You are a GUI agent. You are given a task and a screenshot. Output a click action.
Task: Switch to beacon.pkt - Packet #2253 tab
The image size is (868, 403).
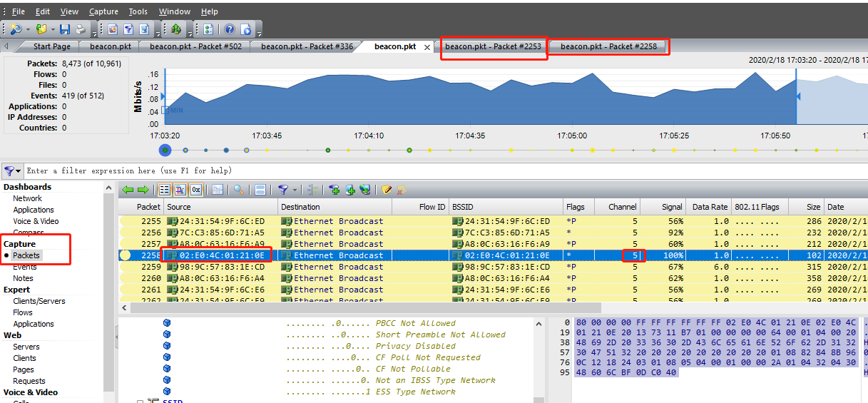pyautogui.click(x=493, y=46)
